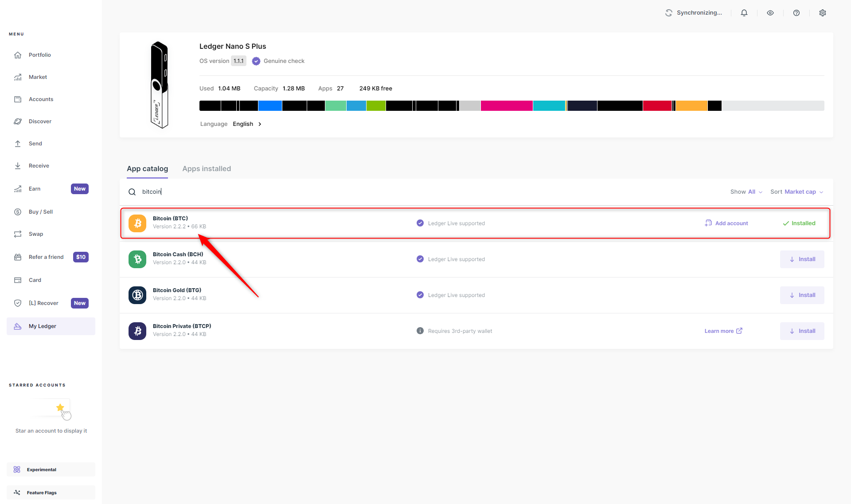The height and width of the screenshot is (504, 851).
Task: Switch to Apps installed tab
Action: click(207, 169)
